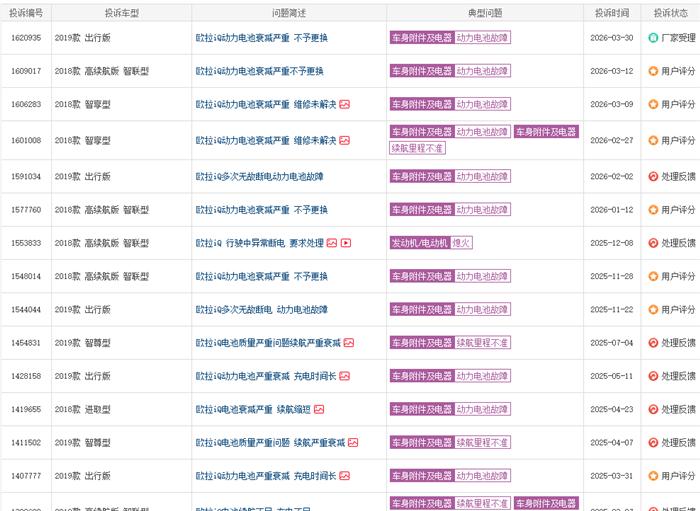
Task: Open image attachment icon for complaint 1606283
Action: coord(345,104)
